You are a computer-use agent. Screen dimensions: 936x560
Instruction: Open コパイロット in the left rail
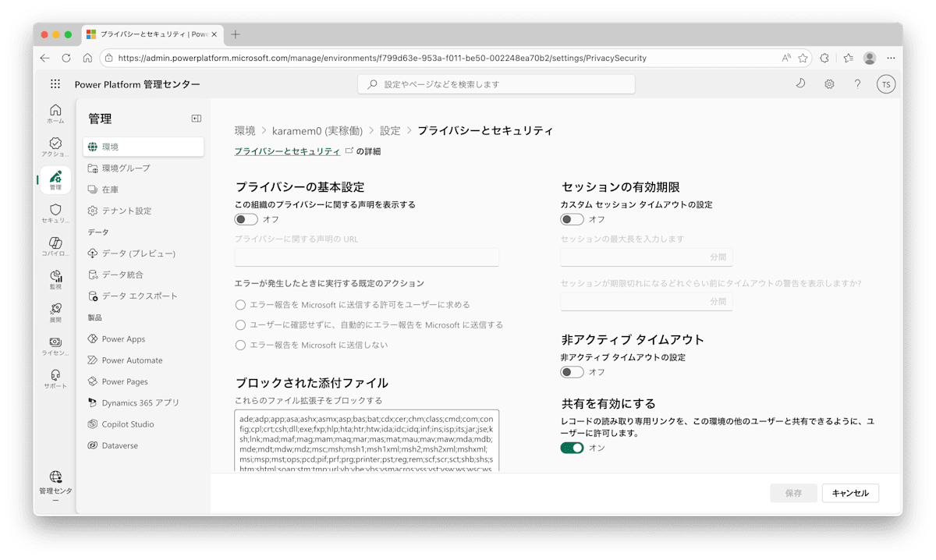(55, 247)
